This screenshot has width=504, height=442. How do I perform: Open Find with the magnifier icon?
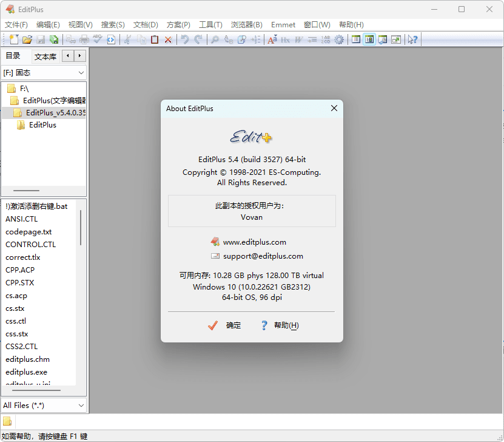(215, 39)
